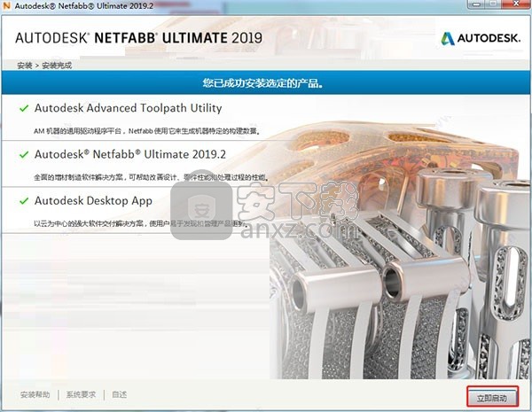Select the Autodesk Netfabb Ultimate 2019.2 heading

coord(130,154)
